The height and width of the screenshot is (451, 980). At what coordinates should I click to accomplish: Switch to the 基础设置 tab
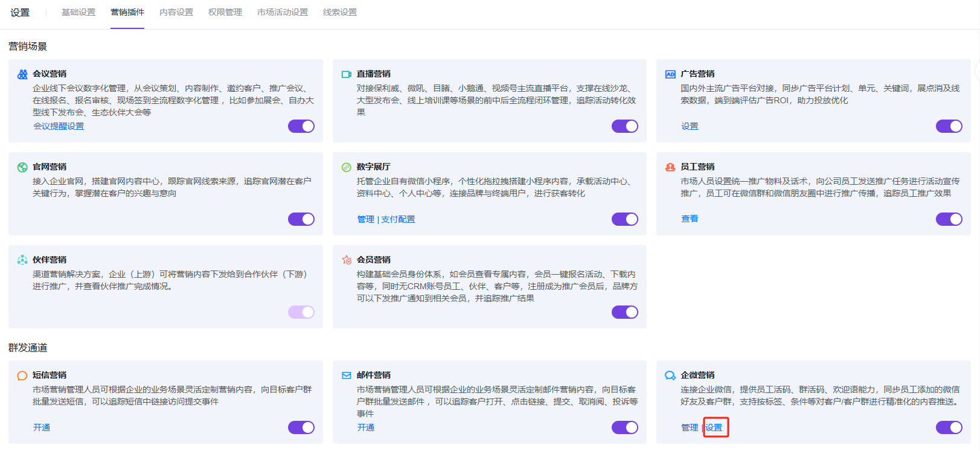coord(78,12)
